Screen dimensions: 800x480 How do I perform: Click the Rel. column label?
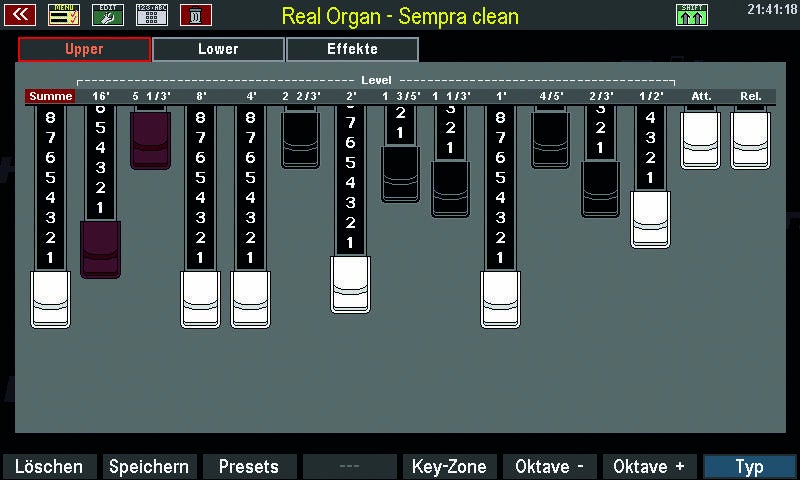pyautogui.click(x=751, y=96)
